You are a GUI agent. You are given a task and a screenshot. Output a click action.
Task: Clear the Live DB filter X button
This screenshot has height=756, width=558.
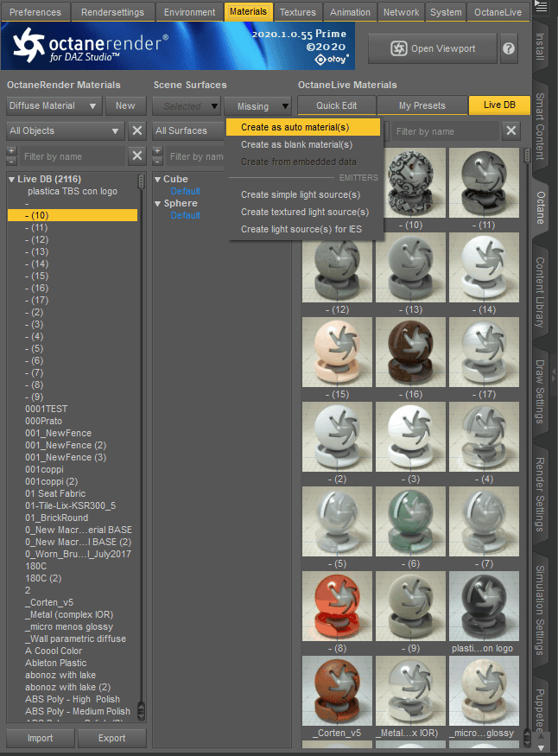pos(511,130)
